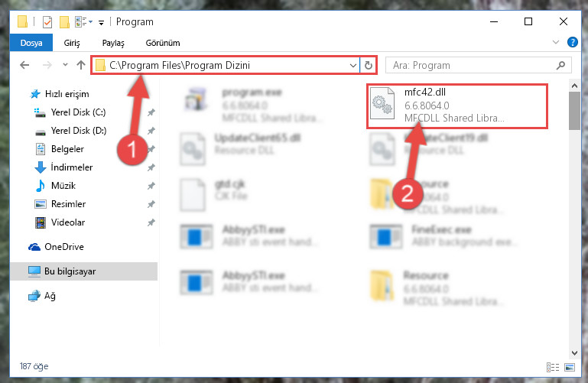Screen dimensions: 588x383
Task: Go up one folder level
Action: click(81, 65)
